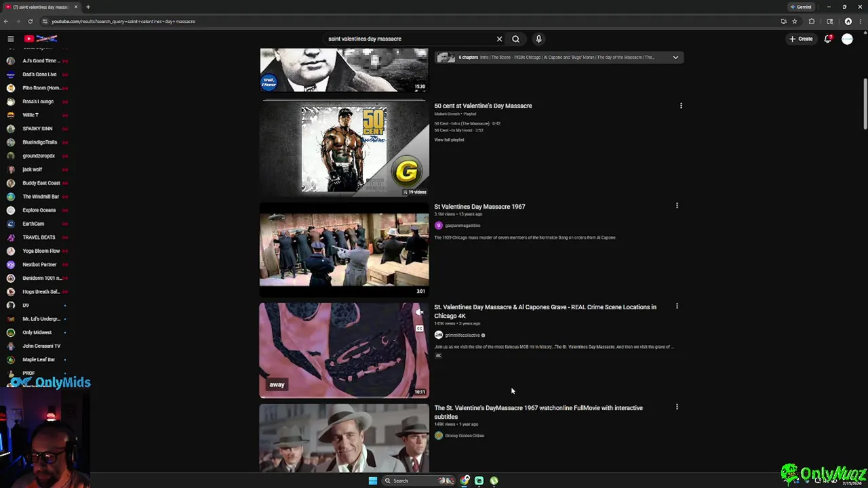Open options for 50 cent playlist result
This screenshot has height=488, width=868.
pyautogui.click(x=681, y=106)
